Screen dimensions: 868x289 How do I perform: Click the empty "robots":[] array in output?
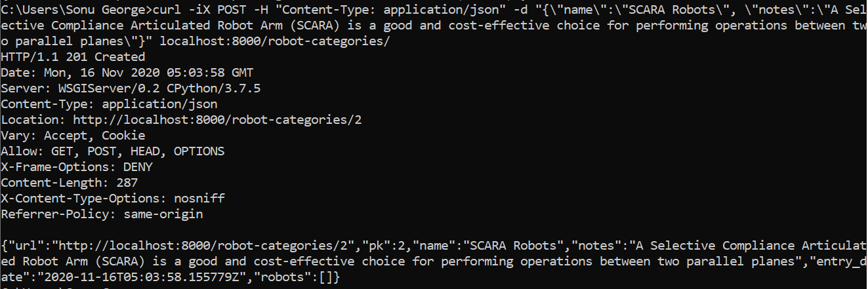[x=297, y=277]
